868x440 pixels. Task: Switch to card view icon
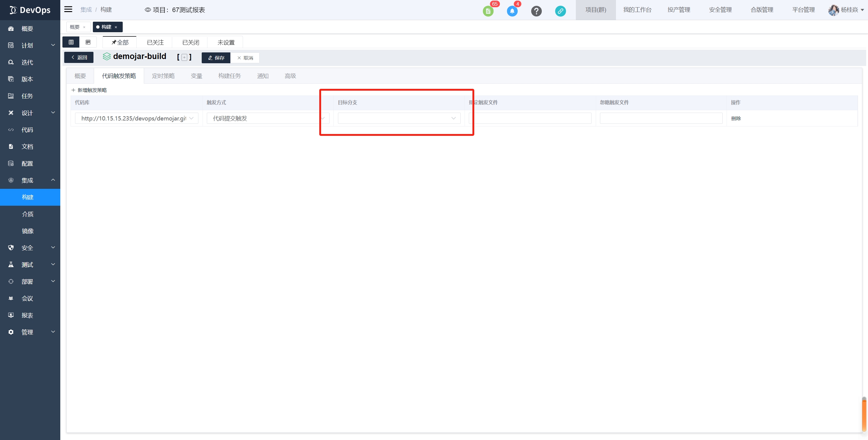pyautogui.click(x=88, y=42)
